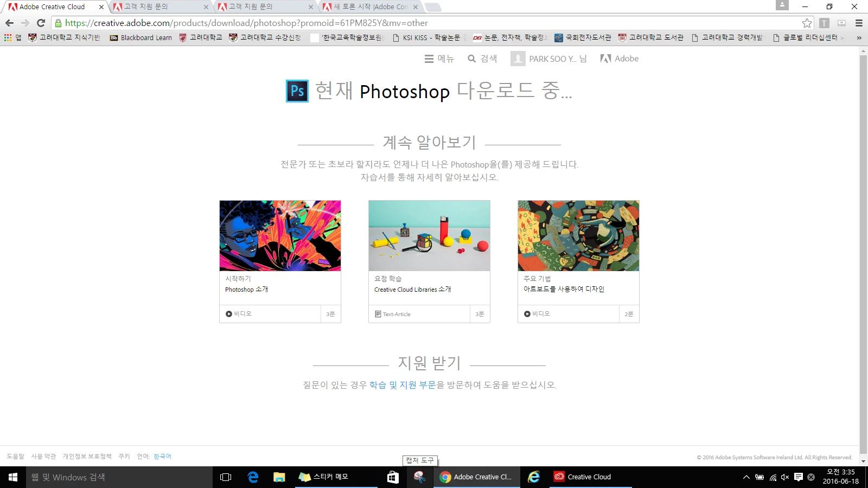Switch to the Creative Cloud taskbar app
Image resolution: width=868 pixels, height=488 pixels.
(x=591, y=477)
